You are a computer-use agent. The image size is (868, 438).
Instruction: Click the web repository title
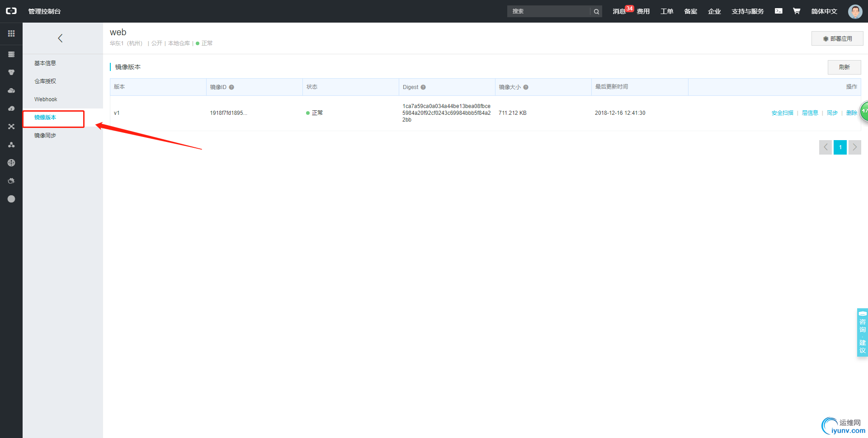click(x=118, y=32)
